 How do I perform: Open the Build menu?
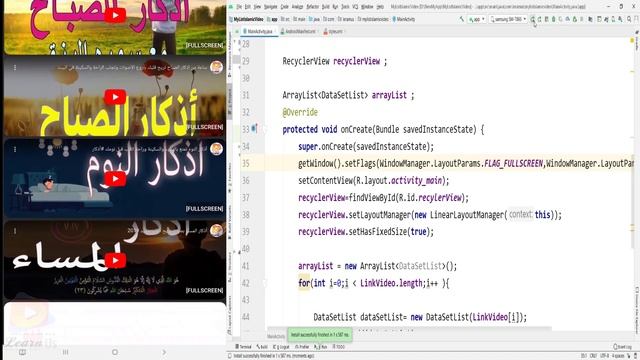325,7
